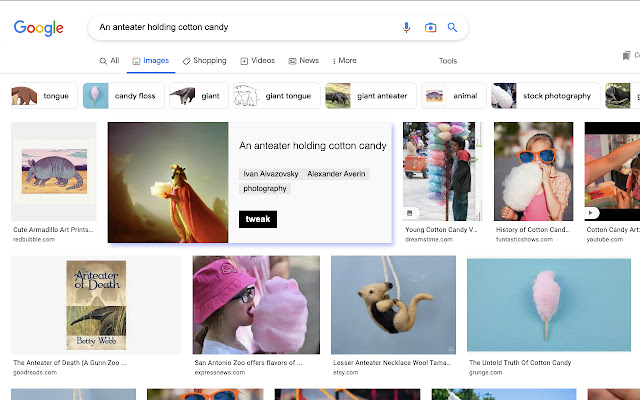Screen dimensions: 640x400
Task: Click the Google logo
Action: tap(38, 28)
